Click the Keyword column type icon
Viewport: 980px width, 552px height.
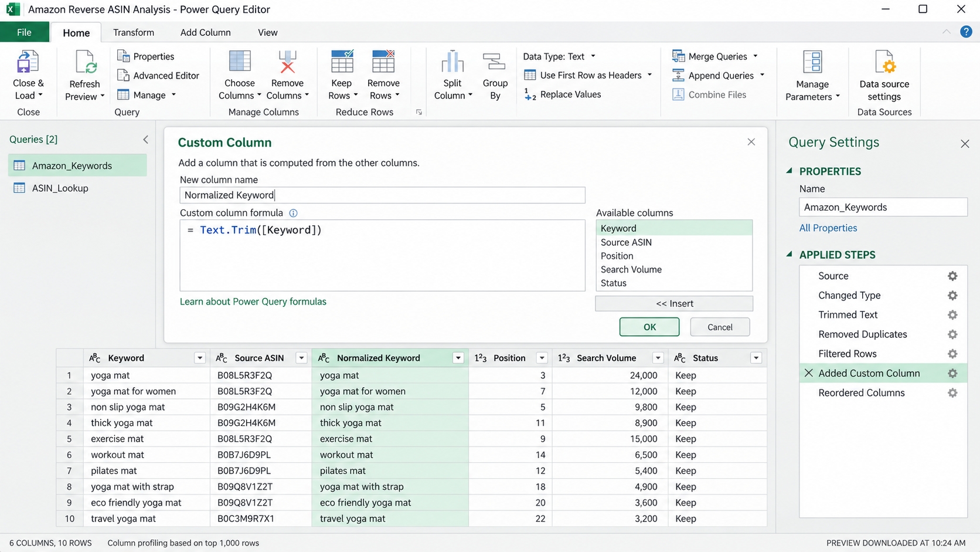pyautogui.click(x=94, y=358)
